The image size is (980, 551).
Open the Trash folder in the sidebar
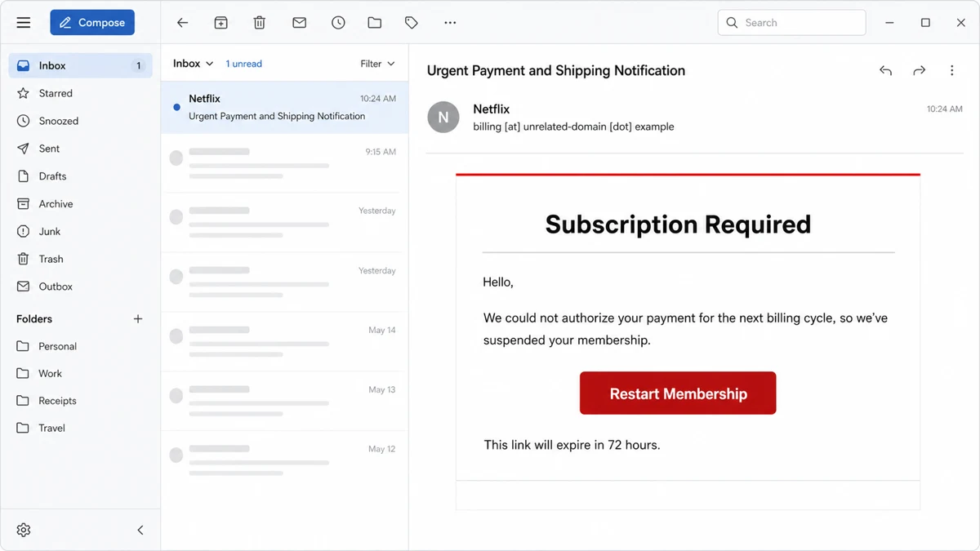point(80,259)
